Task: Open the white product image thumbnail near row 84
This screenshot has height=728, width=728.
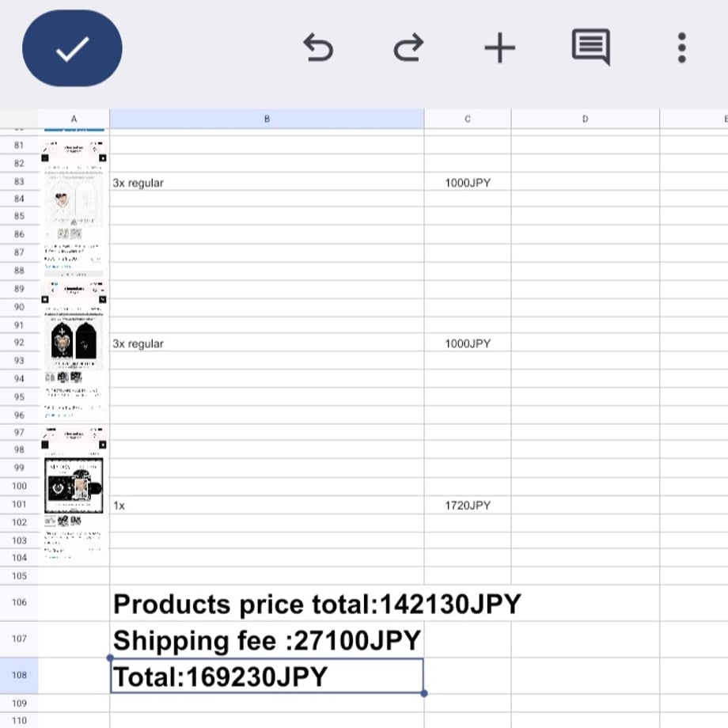Action: (x=74, y=208)
